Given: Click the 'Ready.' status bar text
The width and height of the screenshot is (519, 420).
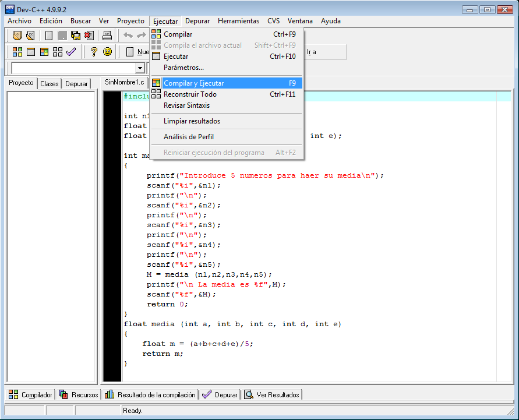Looking at the screenshot, I should 133,411.
